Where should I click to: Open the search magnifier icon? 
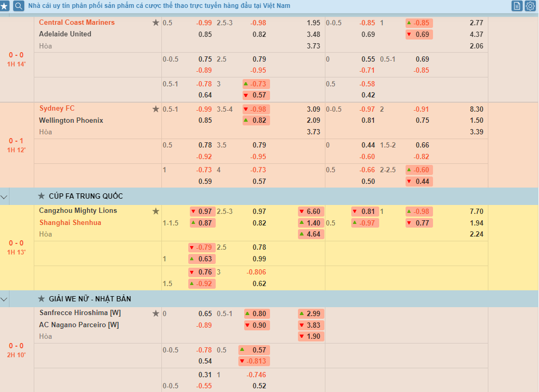pos(18,6)
